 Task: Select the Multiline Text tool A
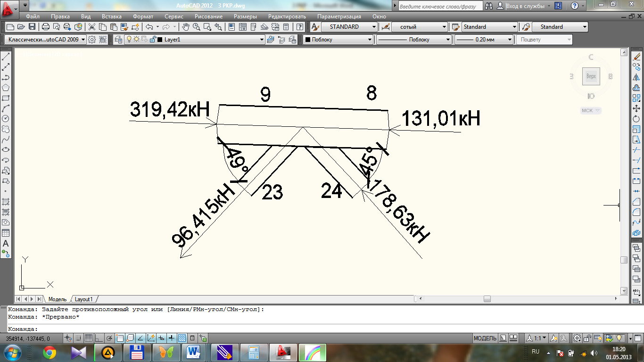click(6, 243)
